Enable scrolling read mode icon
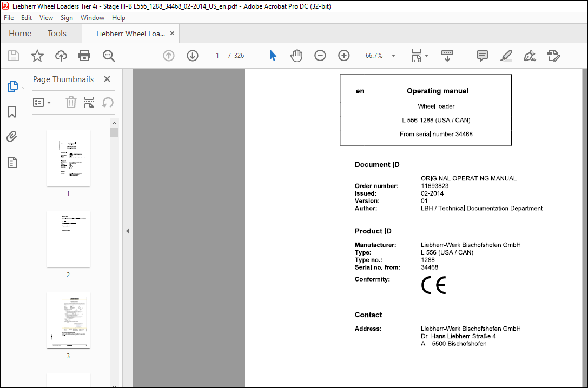 click(x=447, y=56)
